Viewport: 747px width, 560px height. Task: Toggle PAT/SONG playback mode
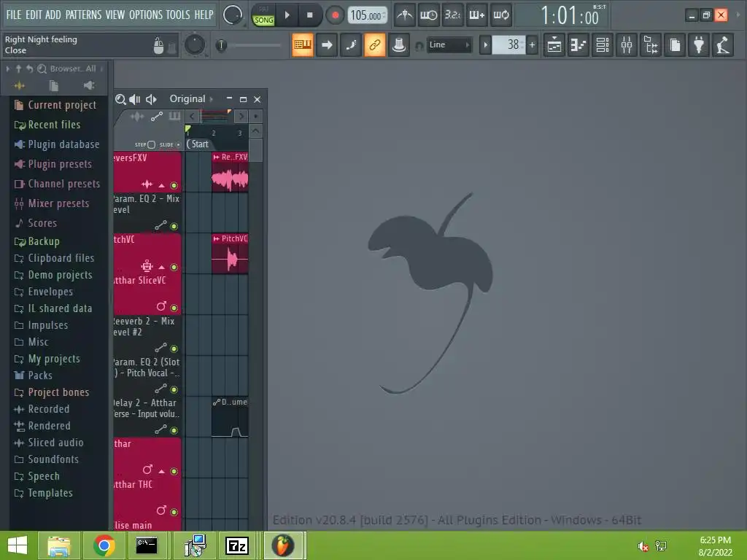click(x=263, y=15)
